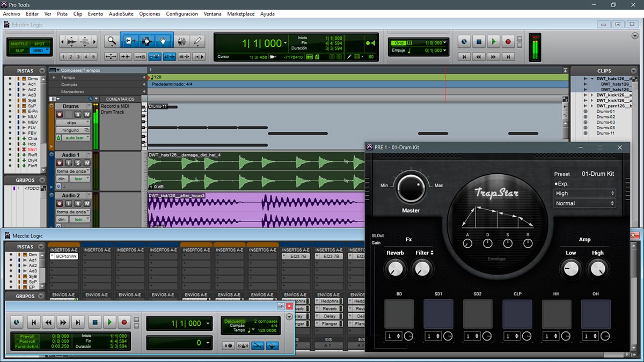Open the Pista menu
This screenshot has width=644, height=362.
pos(62,14)
